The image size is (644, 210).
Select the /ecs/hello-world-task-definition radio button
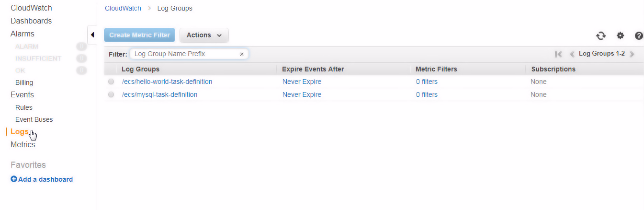click(111, 82)
